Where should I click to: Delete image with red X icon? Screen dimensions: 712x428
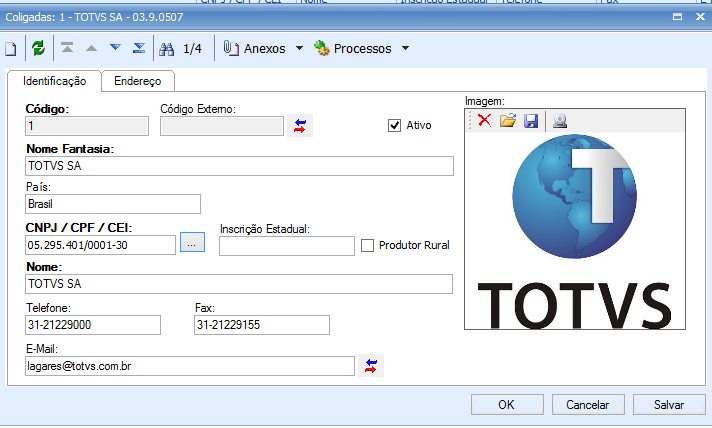[485, 121]
